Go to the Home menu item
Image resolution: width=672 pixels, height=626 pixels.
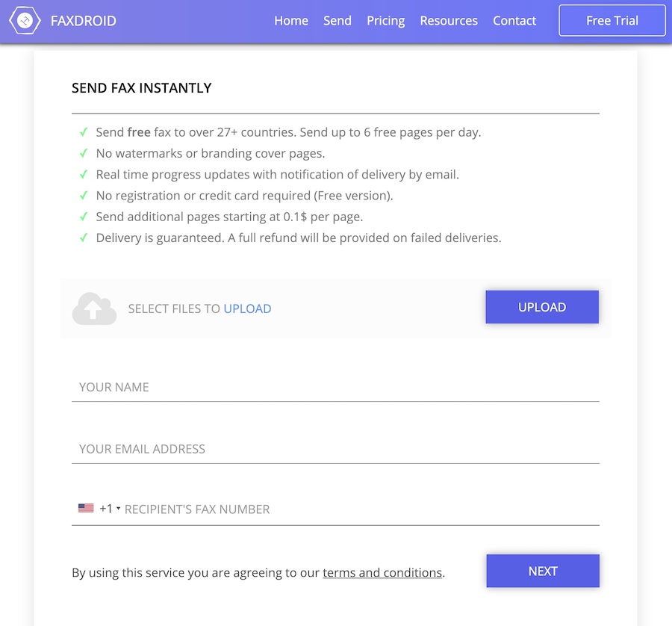click(291, 21)
